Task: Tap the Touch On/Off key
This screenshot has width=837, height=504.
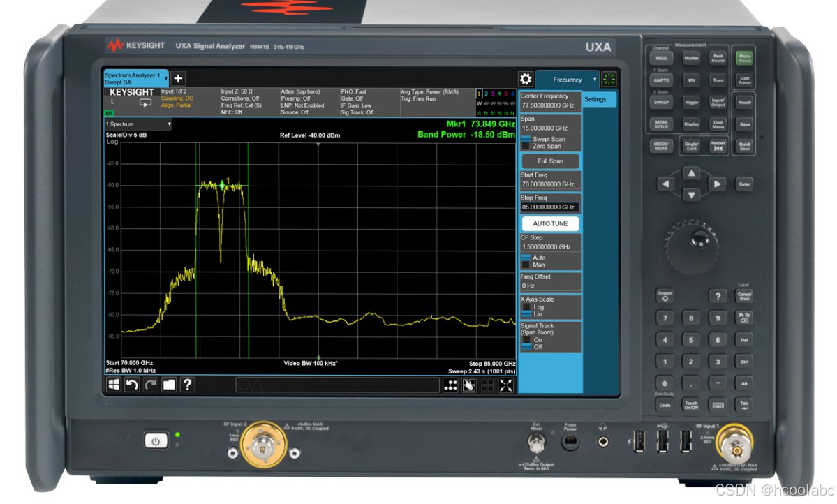Action: pyautogui.click(x=691, y=406)
